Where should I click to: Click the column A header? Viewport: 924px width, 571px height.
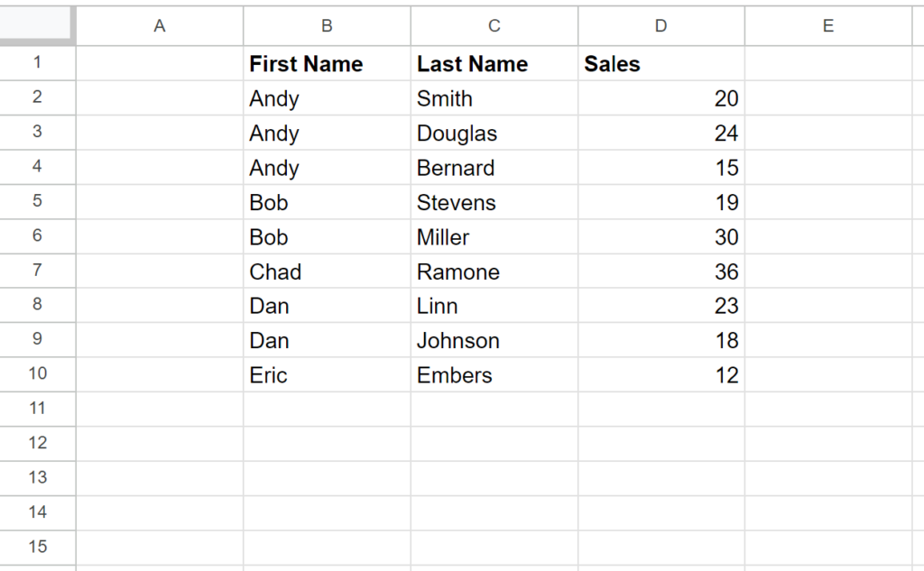(x=159, y=25)
